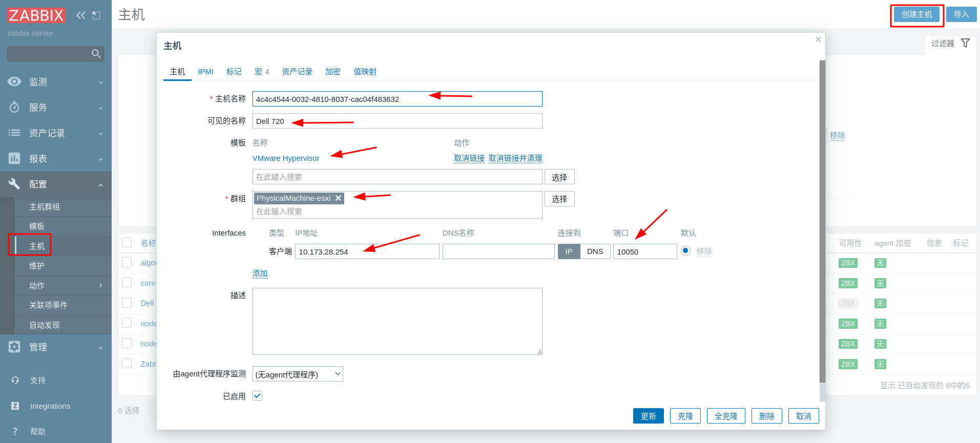Image resolution: width=980 pixels, height=443 pixels.
Task: Collapse the 配置 menu chevron
Action: point(100,185)
